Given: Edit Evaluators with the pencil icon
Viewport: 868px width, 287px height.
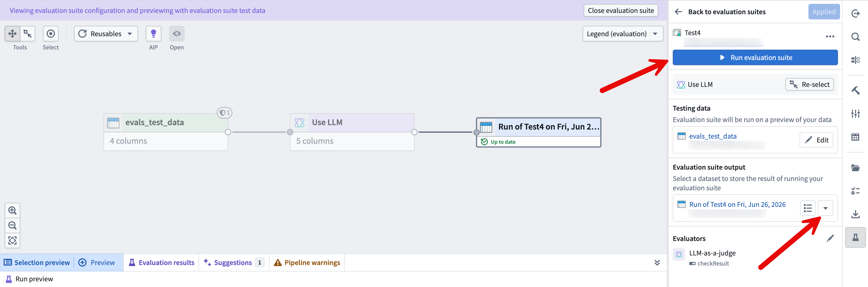Looking at the screenshot, I should pos(830,238).
